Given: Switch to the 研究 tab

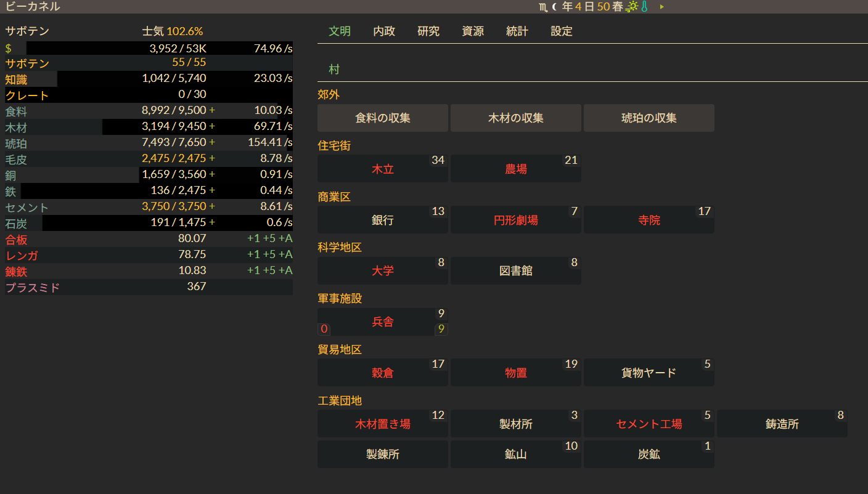Looking at the screenshot, I should pos(428,31).
